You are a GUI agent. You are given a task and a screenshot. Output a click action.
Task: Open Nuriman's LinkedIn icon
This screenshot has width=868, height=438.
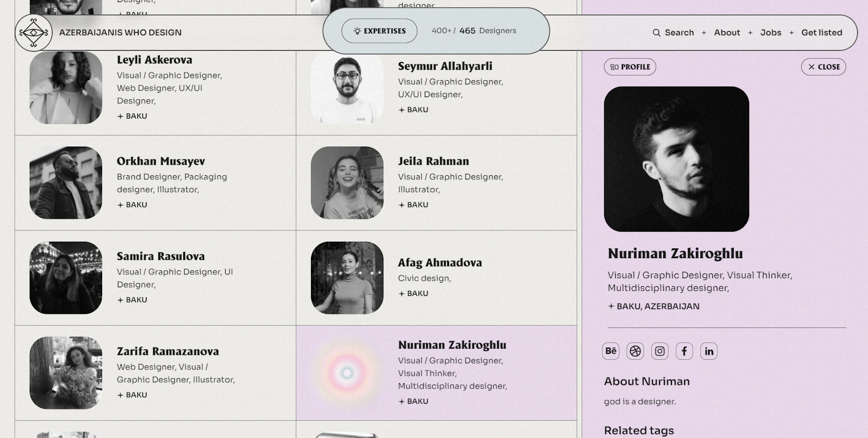pos(709,351)
